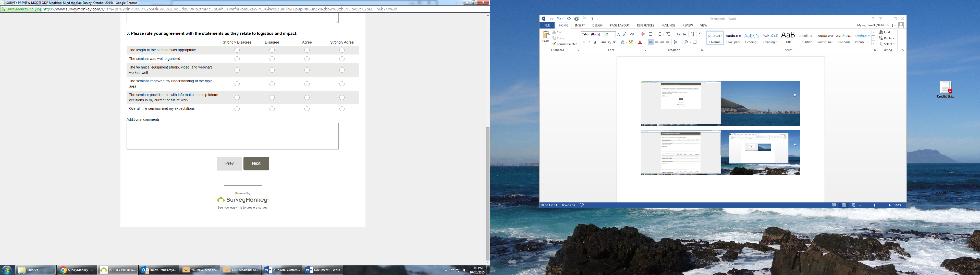Click the Sort A-Z icon
This screenshot has width=980, height=275.
point(692,34)
